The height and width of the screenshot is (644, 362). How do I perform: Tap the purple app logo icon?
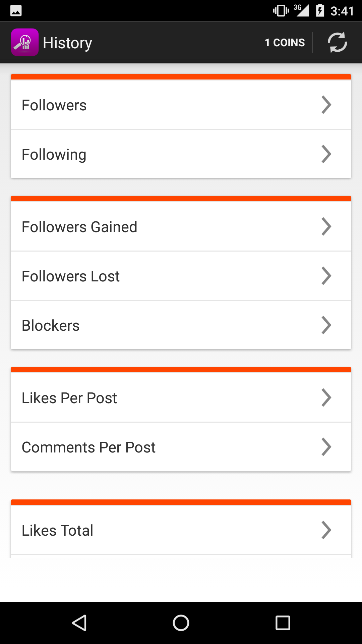[25, 43]
